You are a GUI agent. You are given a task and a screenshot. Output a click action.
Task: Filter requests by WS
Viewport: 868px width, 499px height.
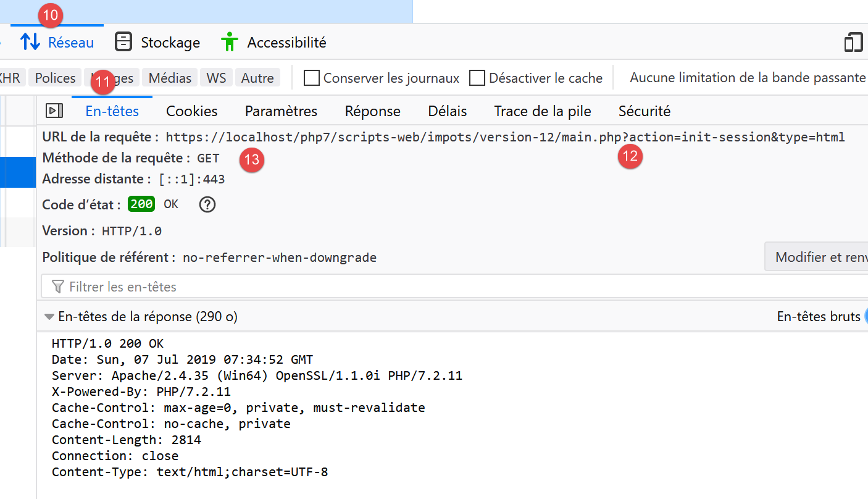[x=216, y=78]
